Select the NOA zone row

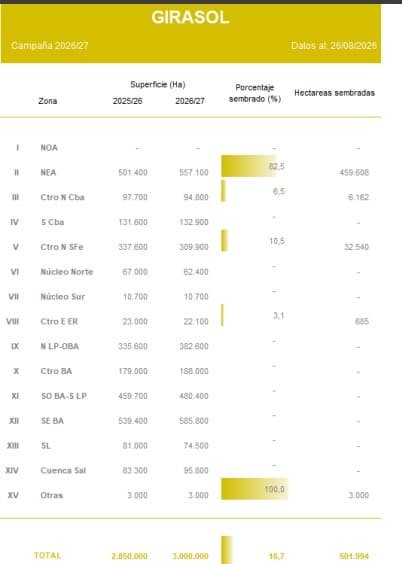point(191,148)
